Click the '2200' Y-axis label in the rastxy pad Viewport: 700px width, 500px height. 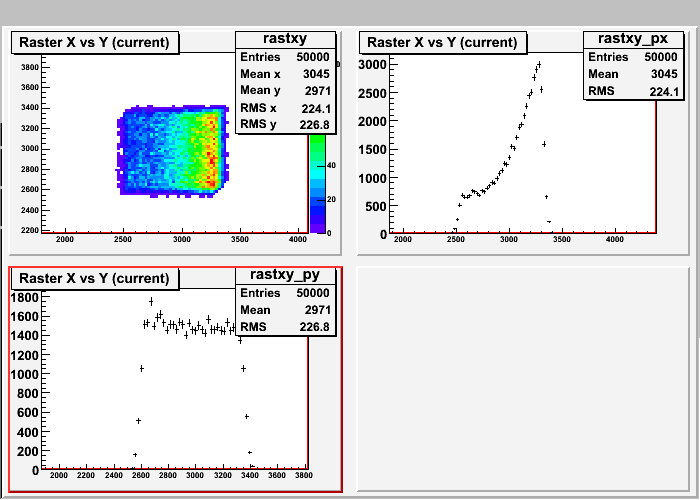(x=30, y=230)
